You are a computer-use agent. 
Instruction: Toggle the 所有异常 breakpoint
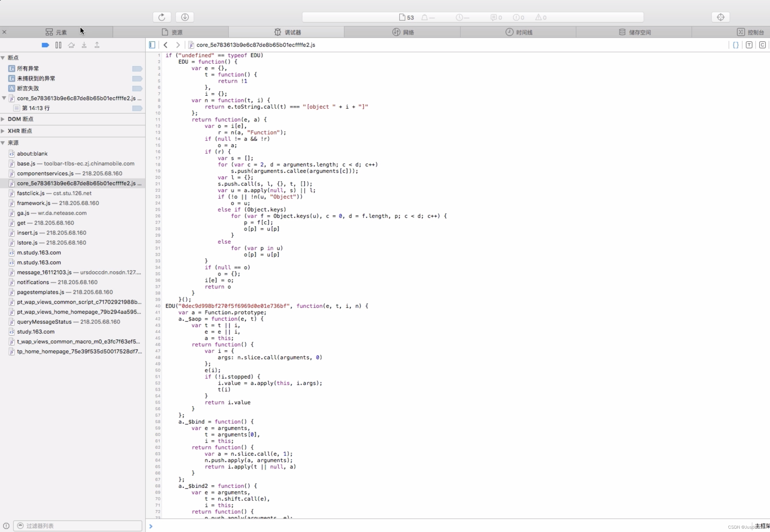coord(137,69)
